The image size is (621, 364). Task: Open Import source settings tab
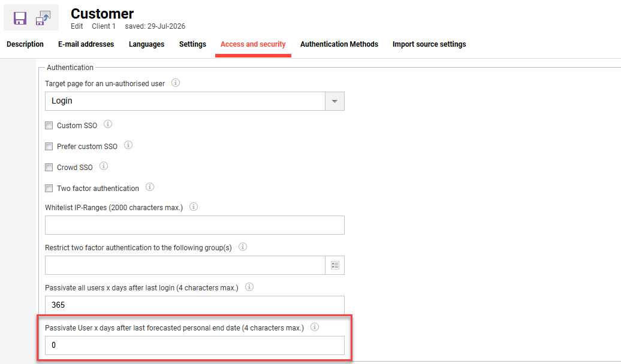pyautogui.click(x=429, y=44)
